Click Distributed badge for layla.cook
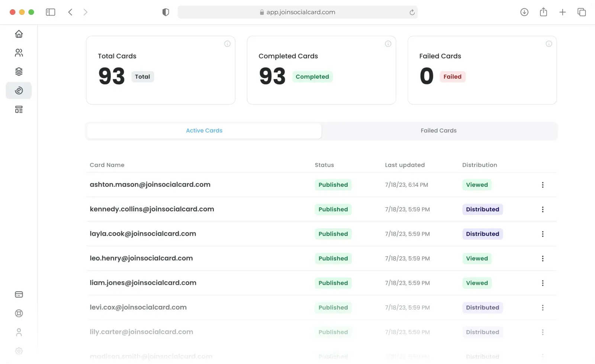Image resolution: width=595 pixels, height=364 pixels. 482,234
